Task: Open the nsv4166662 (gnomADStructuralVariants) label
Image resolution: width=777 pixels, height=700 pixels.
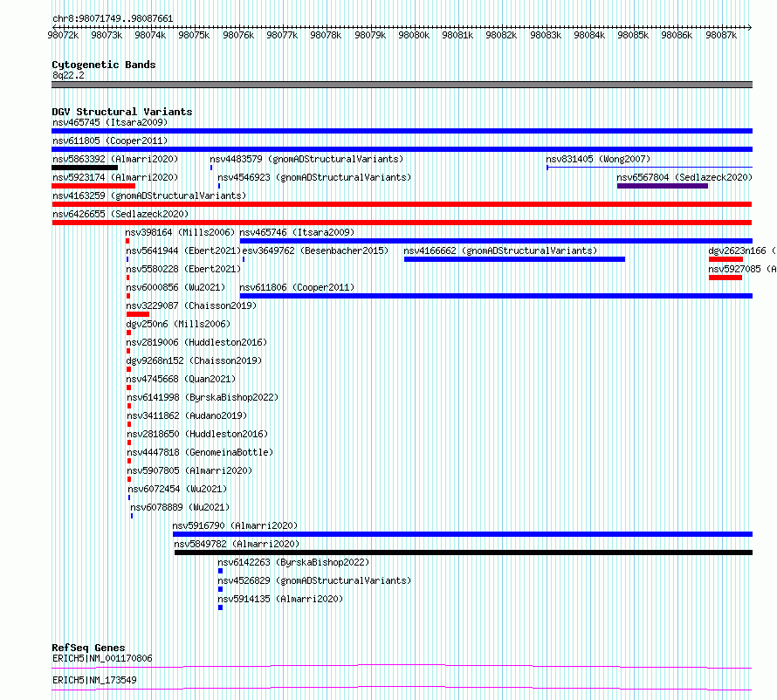Action: (x=500, y=250)
